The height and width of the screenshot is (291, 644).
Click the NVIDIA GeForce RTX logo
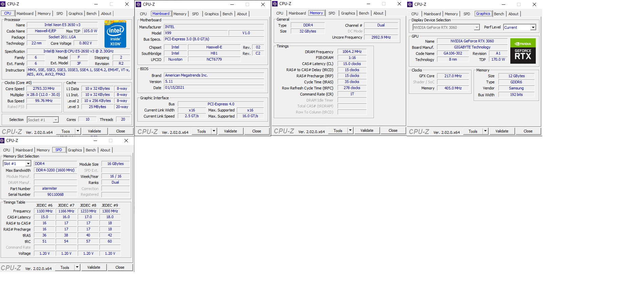[x=523, y=51]
